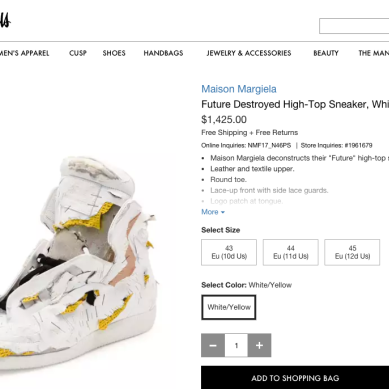Open the Handbags menu

click(163, 53)
